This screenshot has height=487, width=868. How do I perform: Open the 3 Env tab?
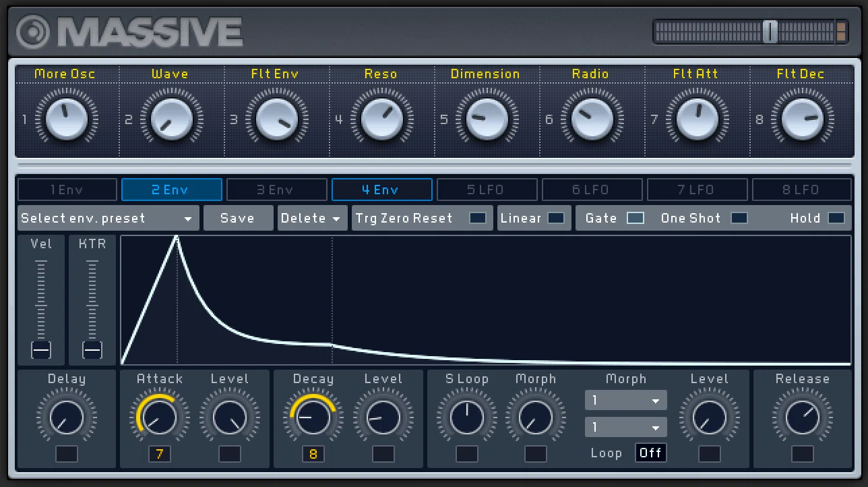pos(276,190)
